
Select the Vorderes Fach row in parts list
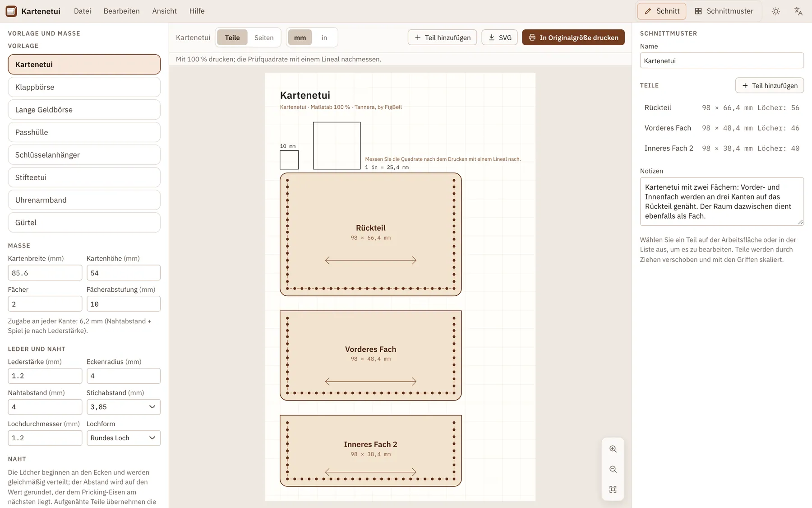click(722, 128)
